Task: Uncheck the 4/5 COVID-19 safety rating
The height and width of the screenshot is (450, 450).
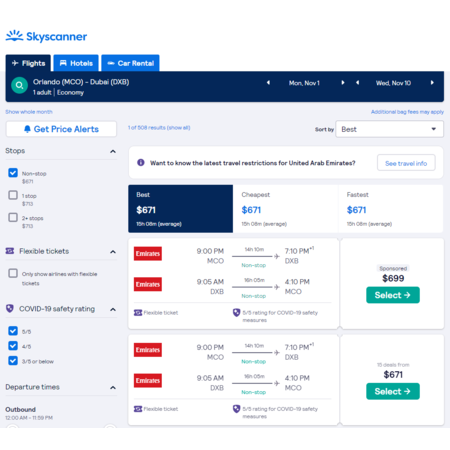Action: pyautogui.click(x=13, y=346)
